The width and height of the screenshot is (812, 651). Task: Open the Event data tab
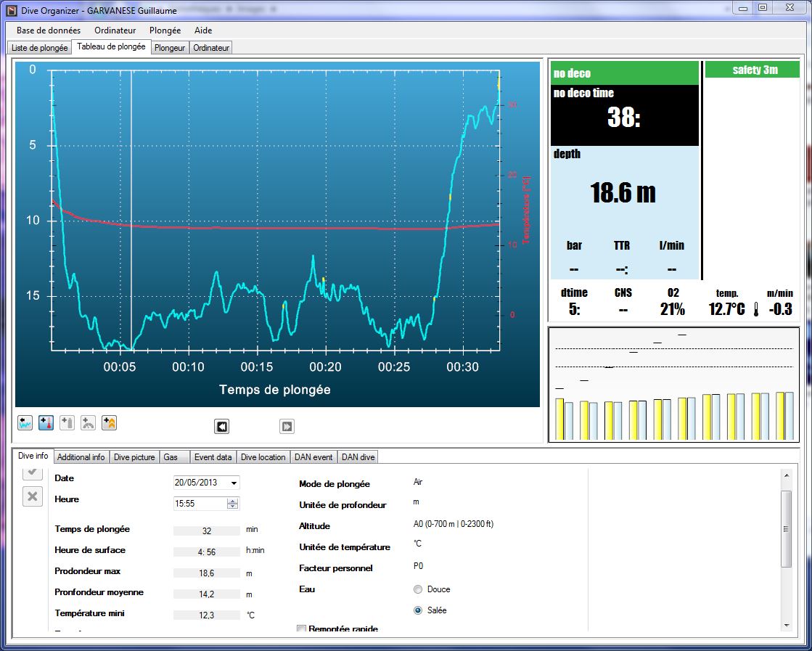pos(213,457)
